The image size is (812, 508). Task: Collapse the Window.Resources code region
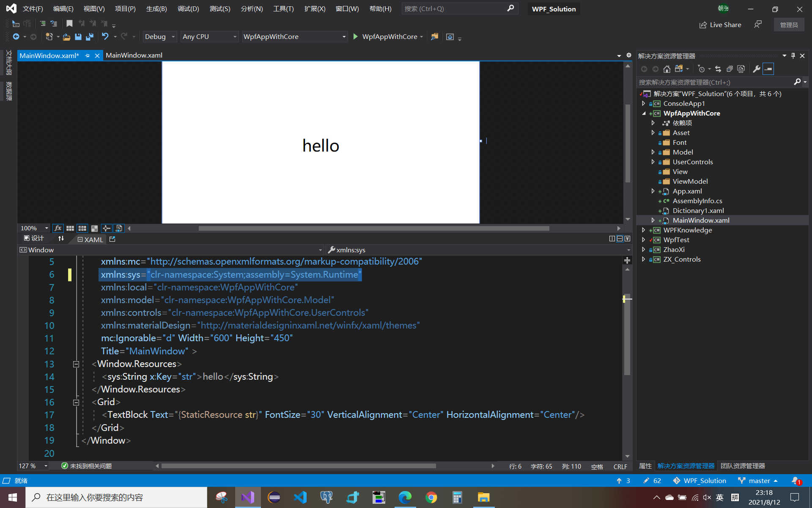click(76, 364)
